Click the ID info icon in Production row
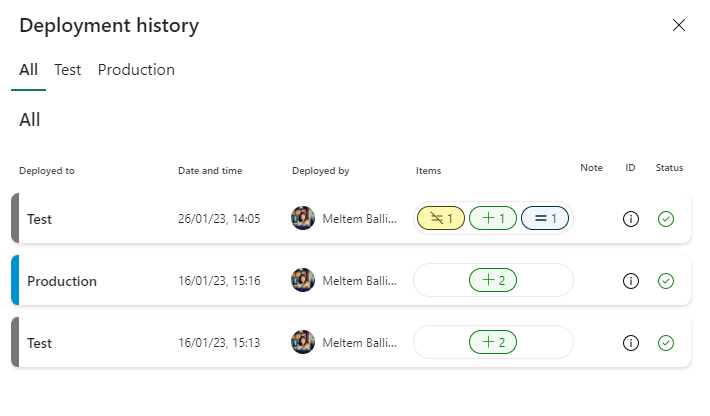 (630, 281)
